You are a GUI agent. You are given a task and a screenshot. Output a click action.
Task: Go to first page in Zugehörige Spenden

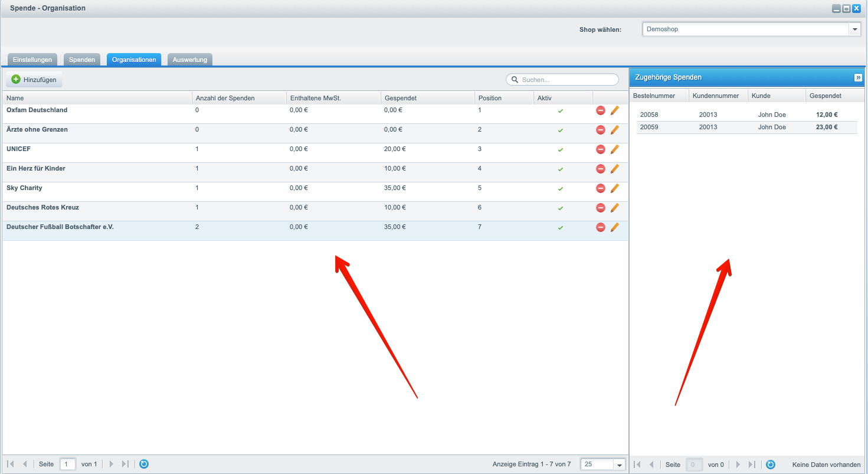click(x=638, y=465)
